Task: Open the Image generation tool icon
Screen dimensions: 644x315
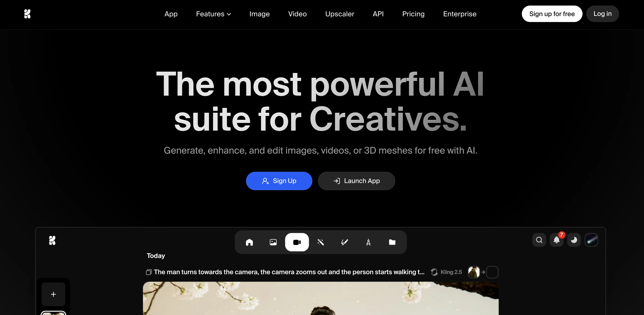Action: [x=273, y=242]
